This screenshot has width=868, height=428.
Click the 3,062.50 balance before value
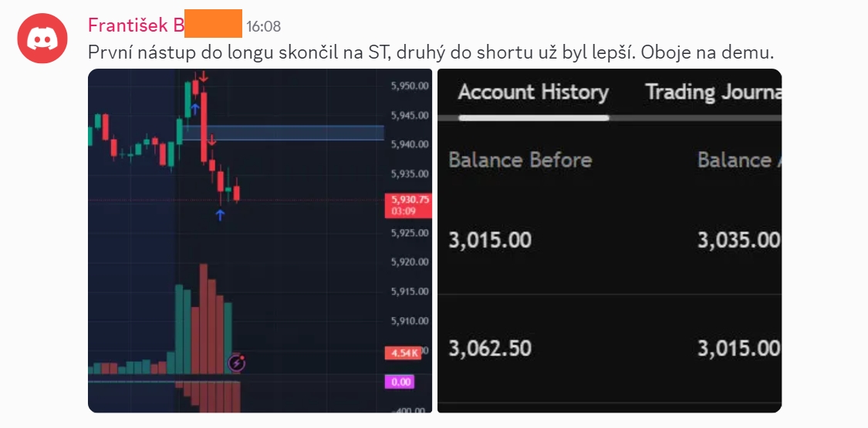[x=489, y=349]
